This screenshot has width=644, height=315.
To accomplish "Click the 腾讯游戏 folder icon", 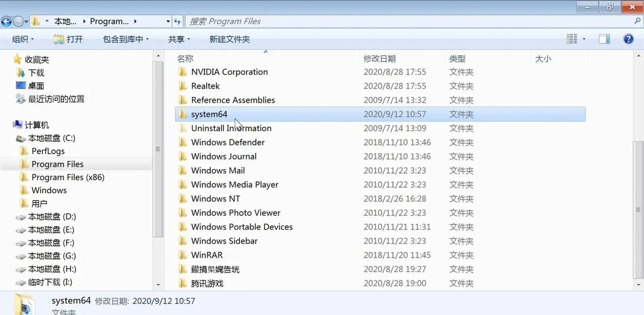I will pyautogui.click(x=183, y=283).
